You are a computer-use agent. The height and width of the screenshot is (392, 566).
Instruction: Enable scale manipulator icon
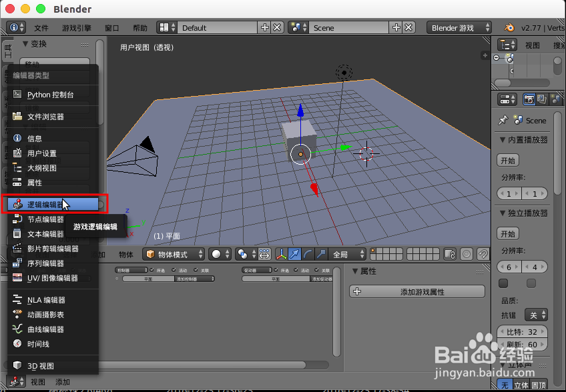[321, 254]
